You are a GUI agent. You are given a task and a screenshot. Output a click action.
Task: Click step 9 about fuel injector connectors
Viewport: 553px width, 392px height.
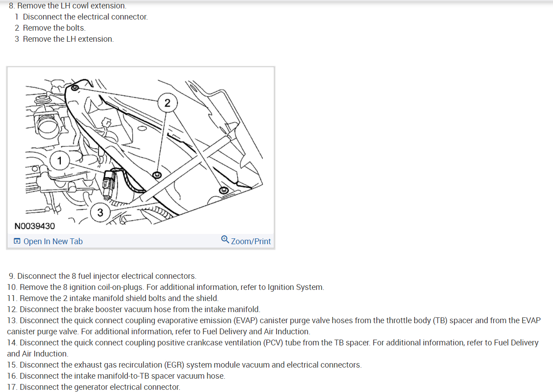point(102,276)
